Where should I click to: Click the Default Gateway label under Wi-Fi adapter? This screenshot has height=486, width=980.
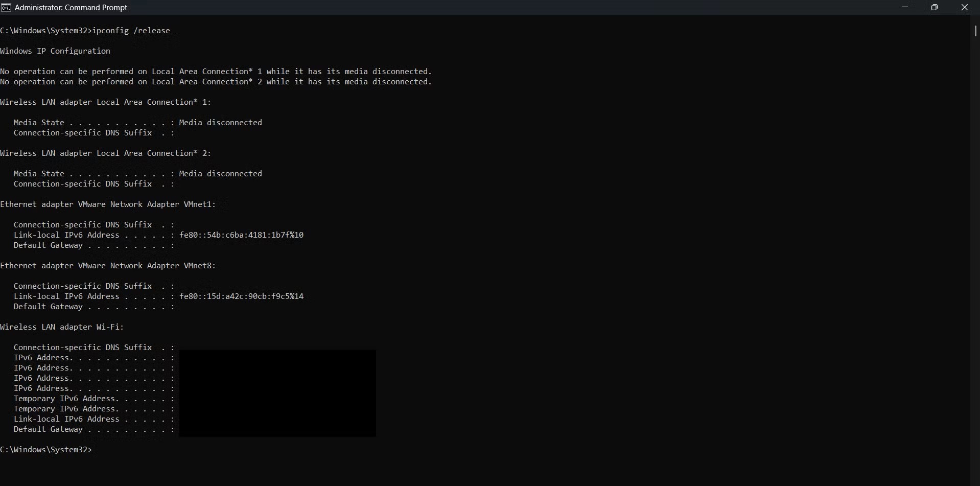(48, 429)
